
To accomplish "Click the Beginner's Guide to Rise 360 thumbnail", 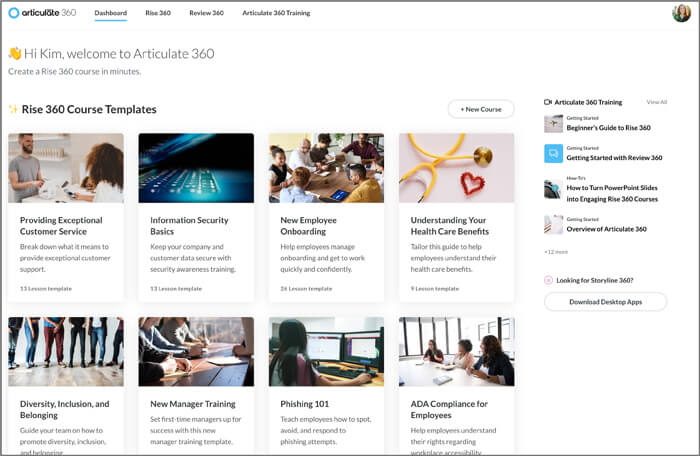I will click(x=553, y=124).
